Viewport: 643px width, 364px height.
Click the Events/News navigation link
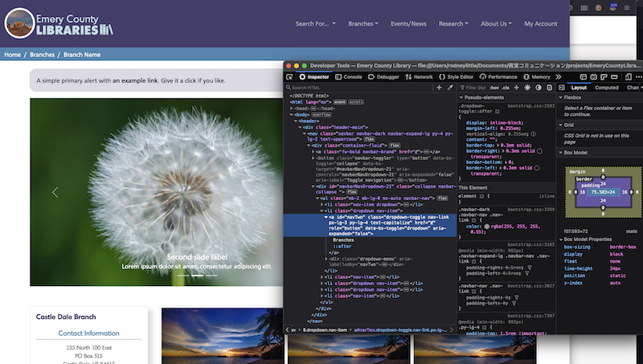(408, 24)
